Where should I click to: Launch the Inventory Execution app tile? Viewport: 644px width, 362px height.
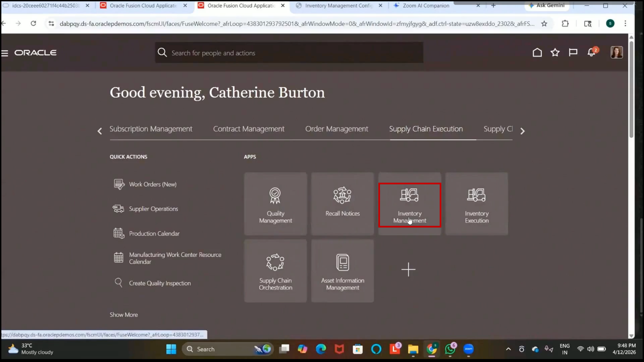point(477,204)
